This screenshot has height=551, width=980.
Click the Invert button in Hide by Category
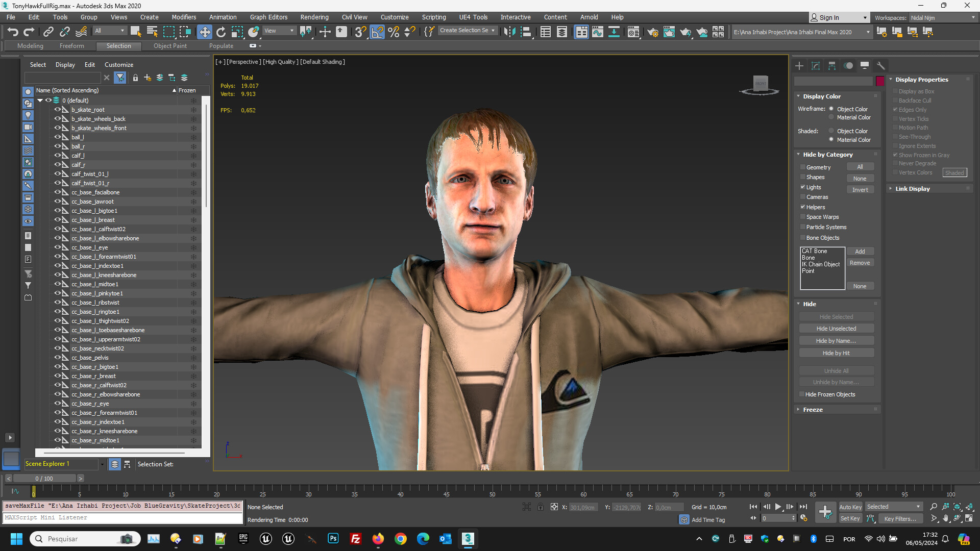point(861,189)
